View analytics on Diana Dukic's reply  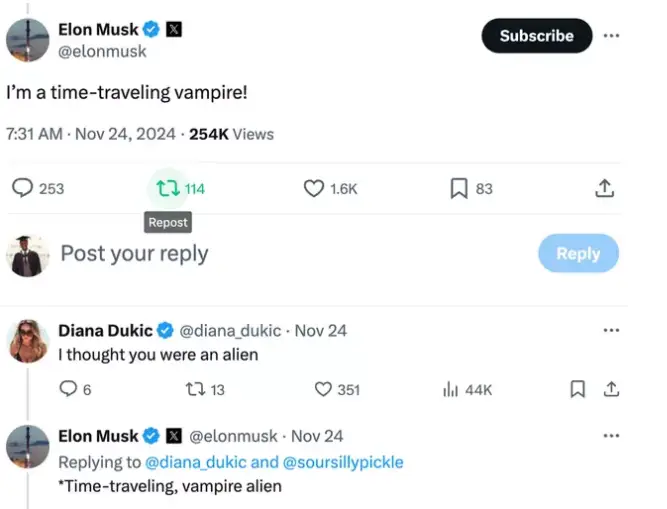pos(450,389)
